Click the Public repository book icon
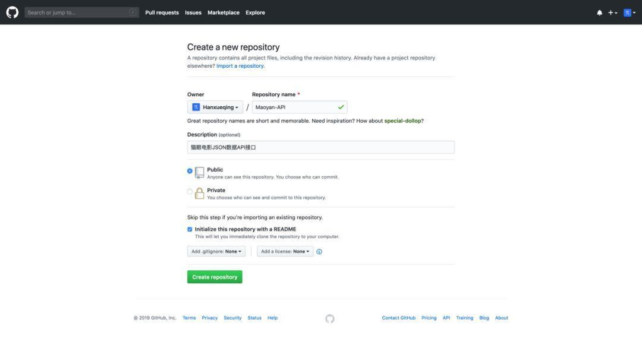 tap(199, 173)
